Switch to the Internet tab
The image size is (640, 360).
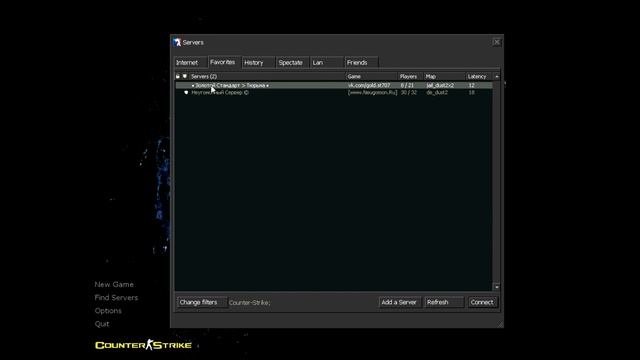coord(191,62)
